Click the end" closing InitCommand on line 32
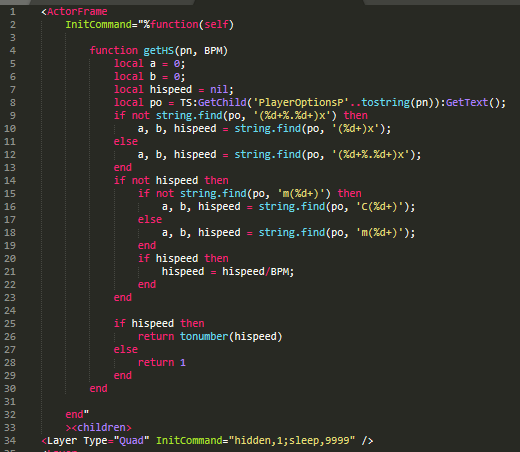This screenshot has height=452, width=520. coord(77,415)
